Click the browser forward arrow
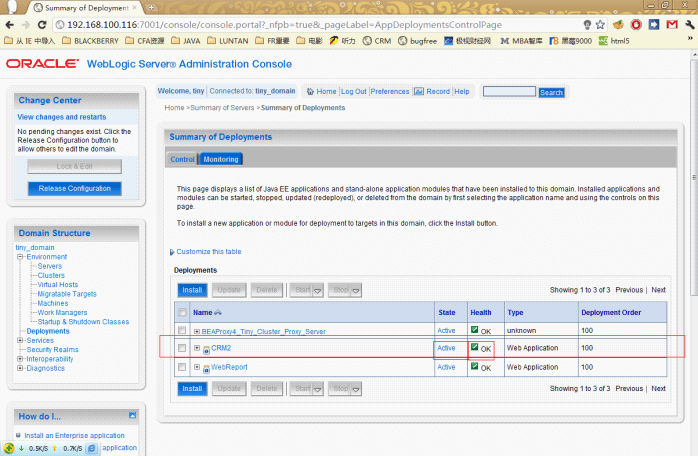The image size is (698, 456). (x=26, y=25)
